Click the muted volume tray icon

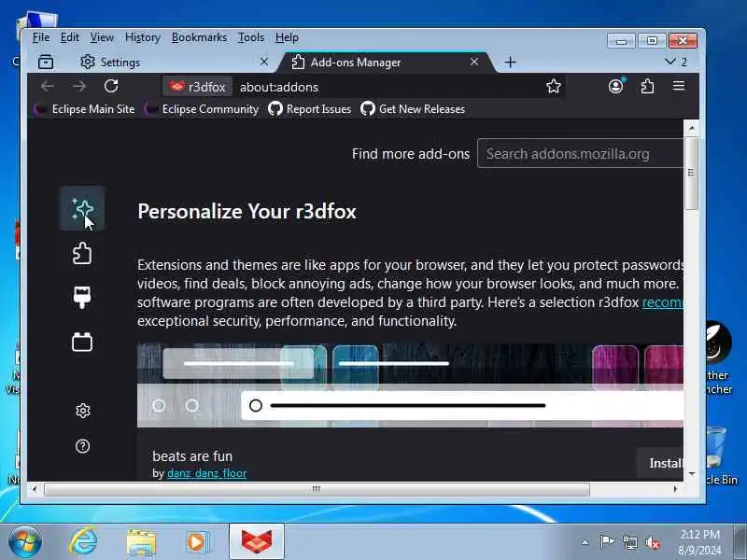click(x=653, y=542)
